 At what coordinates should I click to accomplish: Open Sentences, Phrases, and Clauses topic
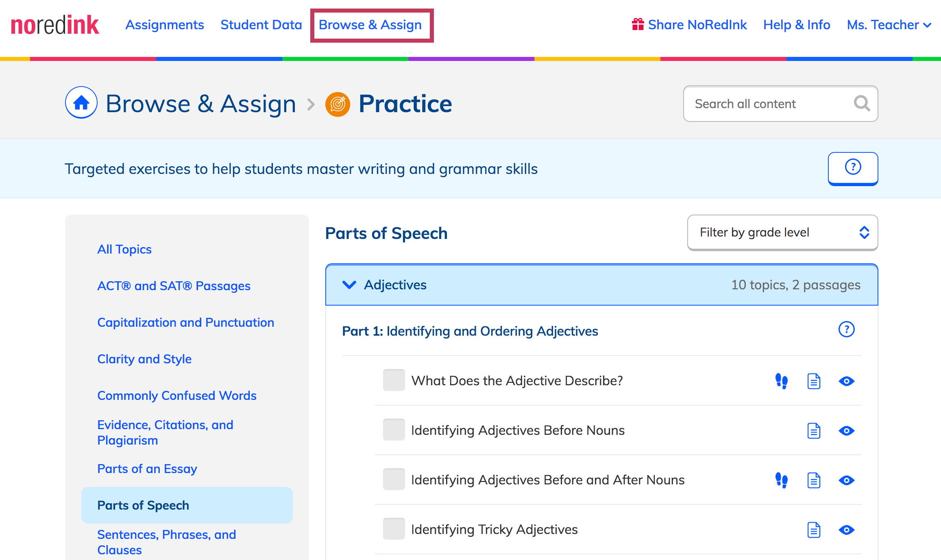click(x=167, y=542)
